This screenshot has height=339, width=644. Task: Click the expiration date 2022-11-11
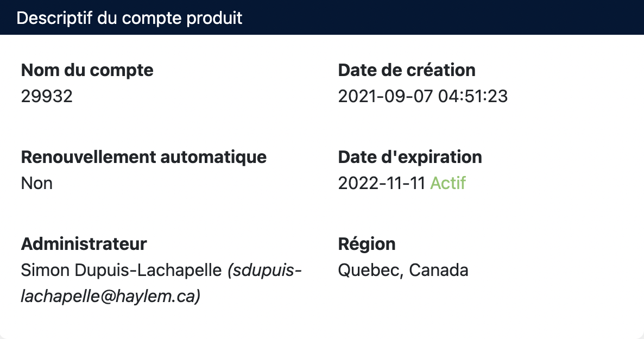point(381,183)
